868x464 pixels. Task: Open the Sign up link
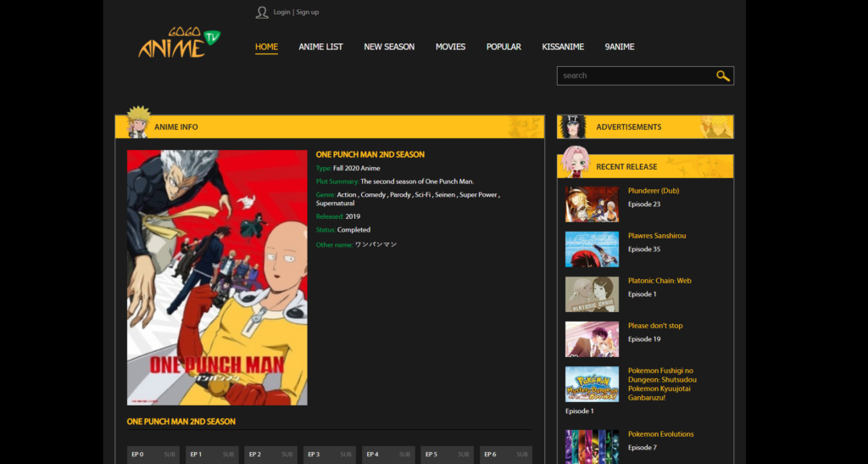pyautogui.click(x=307, y=12)
